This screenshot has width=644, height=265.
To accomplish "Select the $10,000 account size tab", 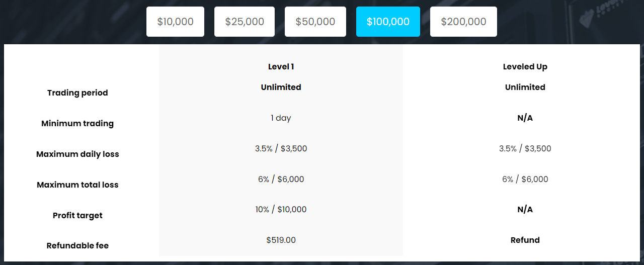I will tap(175, 22).
